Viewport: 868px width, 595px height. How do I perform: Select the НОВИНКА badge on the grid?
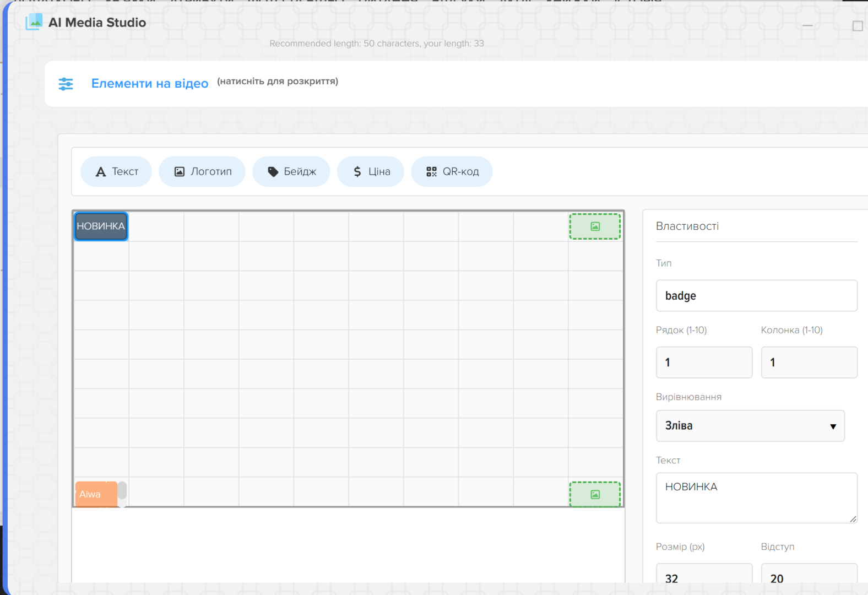tap(101, 226)
